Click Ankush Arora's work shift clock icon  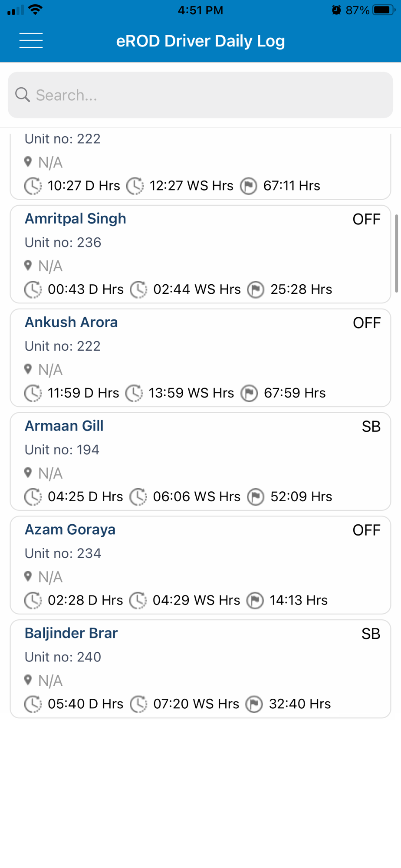[x=134, y=393]
